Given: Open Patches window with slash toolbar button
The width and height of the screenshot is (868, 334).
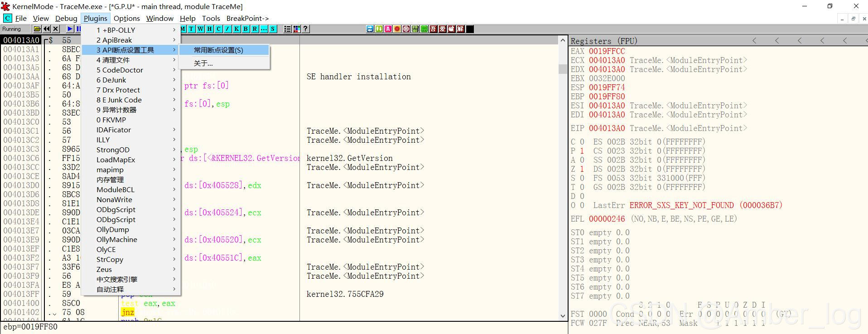Looking at the screenshot, I should click(x=227, y=29).
